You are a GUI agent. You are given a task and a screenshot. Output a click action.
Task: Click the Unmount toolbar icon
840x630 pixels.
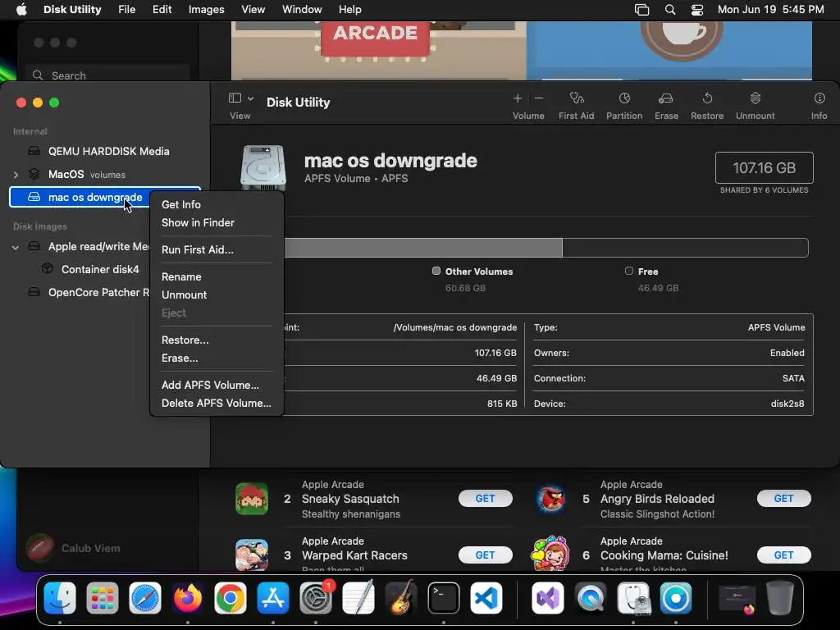pos(755,98)
